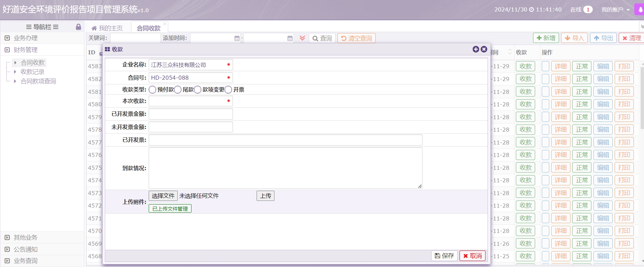This screenshot has width=644, height=267.
Task: Click the 保存 button
Action: click(444, 256)
